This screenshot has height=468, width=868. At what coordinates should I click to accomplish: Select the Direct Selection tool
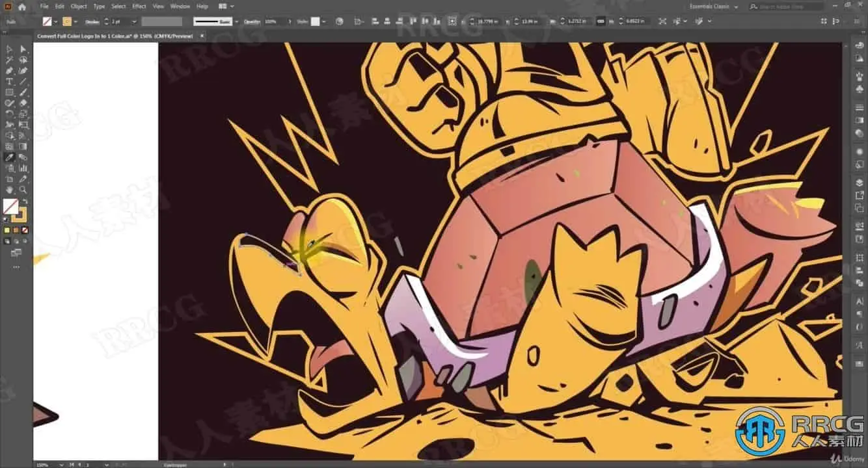coord(23,49)
